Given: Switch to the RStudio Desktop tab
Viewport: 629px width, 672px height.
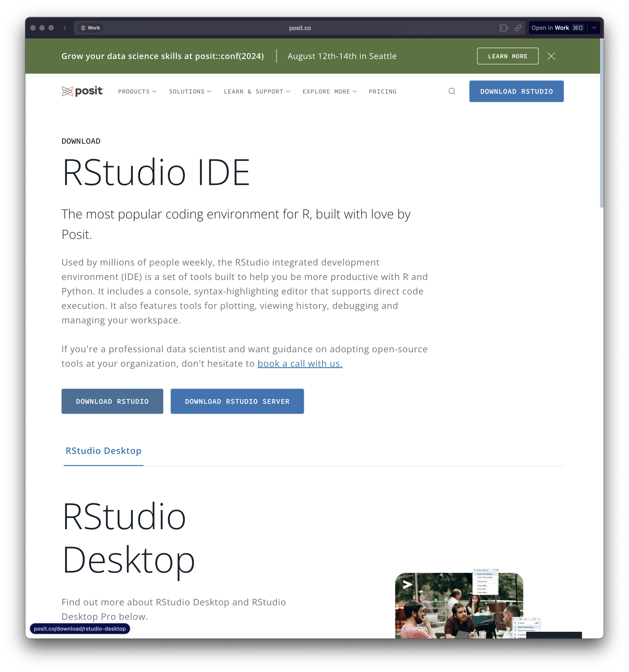Looking at the screenshot, I should tap(103, 451).
